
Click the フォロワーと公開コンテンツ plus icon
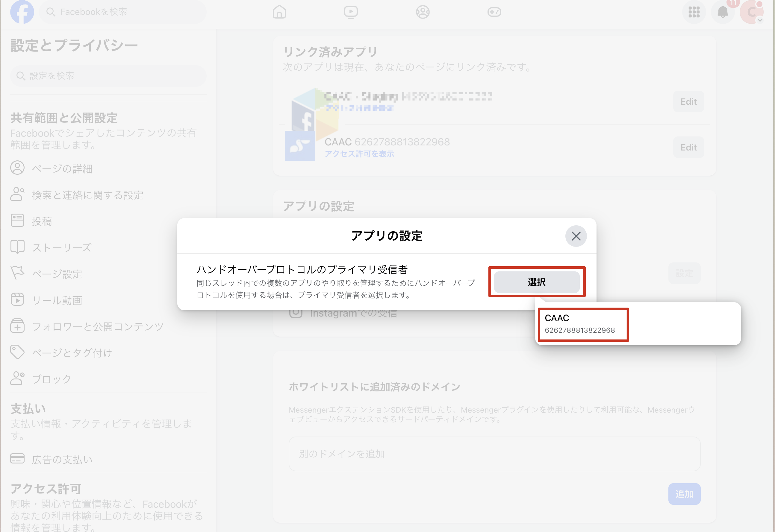(17, 326)
